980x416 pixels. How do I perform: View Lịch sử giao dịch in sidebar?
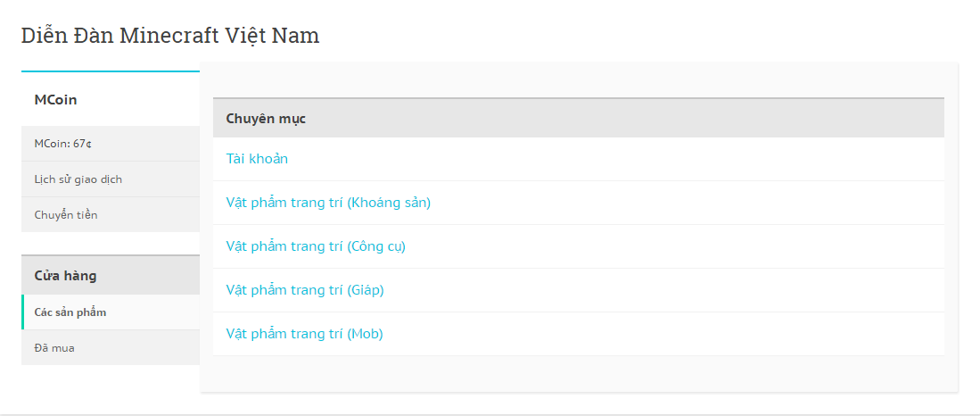point(78,179)
